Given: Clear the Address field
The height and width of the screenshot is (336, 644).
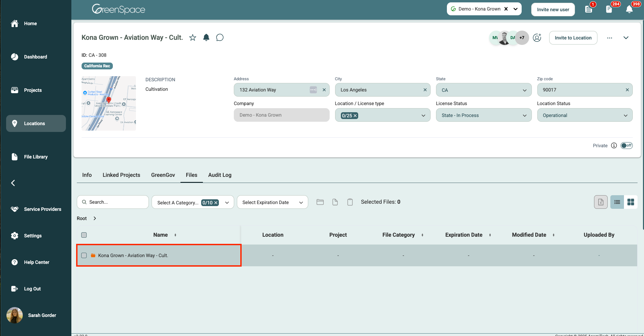Looking at the screenshot, I should (x=324, y=90).
